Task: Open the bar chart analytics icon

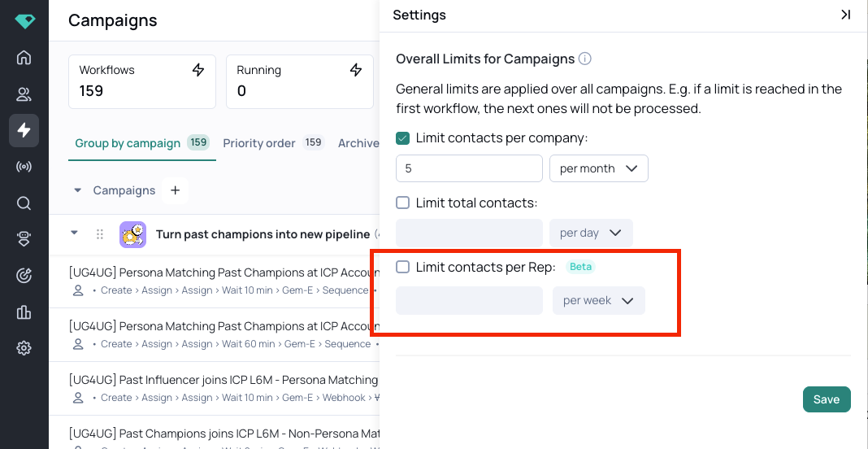Action: pyautogui.click(x=24, y=312)
